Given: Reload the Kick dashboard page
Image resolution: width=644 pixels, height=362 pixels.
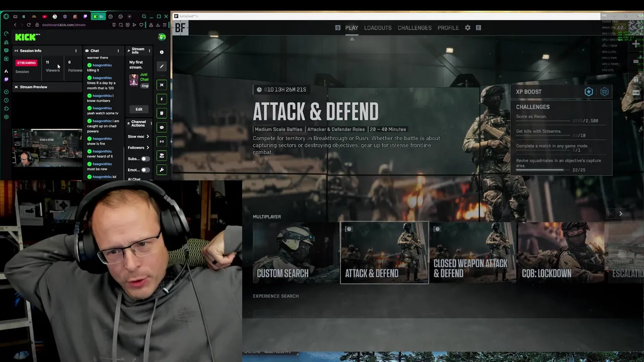Looking at the screenshot, I should (28, 25).
